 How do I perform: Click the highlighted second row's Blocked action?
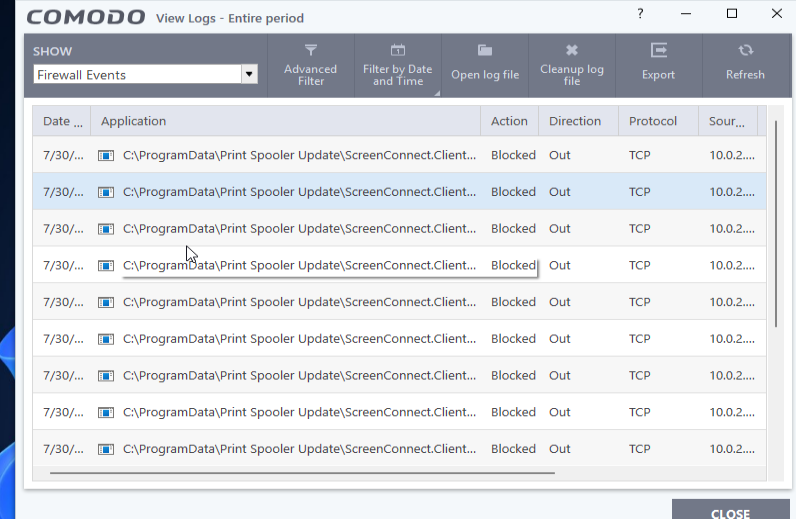(513, 191)
